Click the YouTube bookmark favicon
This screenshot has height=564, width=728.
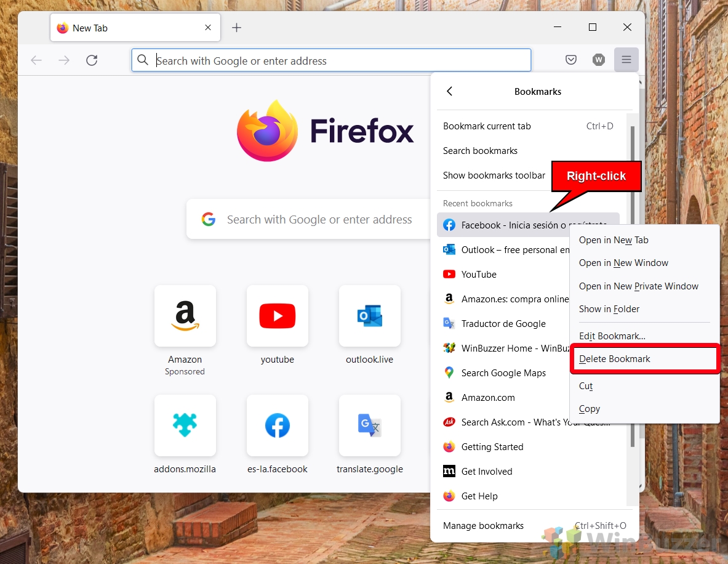(x=449, y=274)
